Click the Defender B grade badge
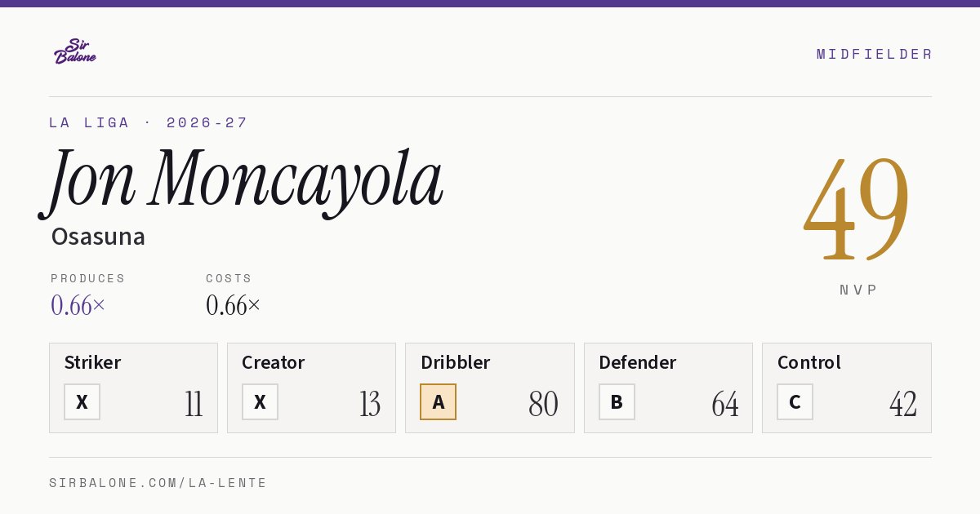 click(x=617, y=402)
